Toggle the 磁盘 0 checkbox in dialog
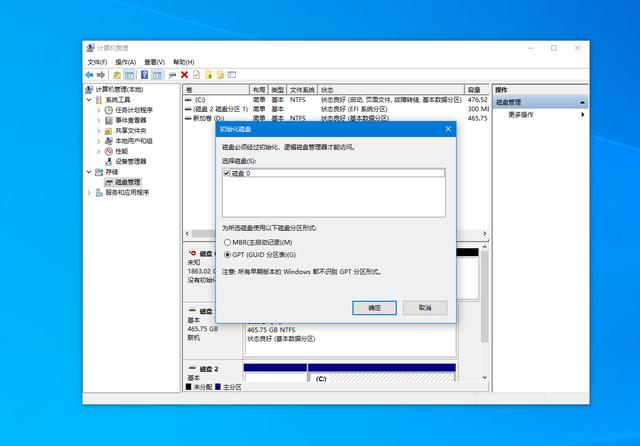 [227, 173]
